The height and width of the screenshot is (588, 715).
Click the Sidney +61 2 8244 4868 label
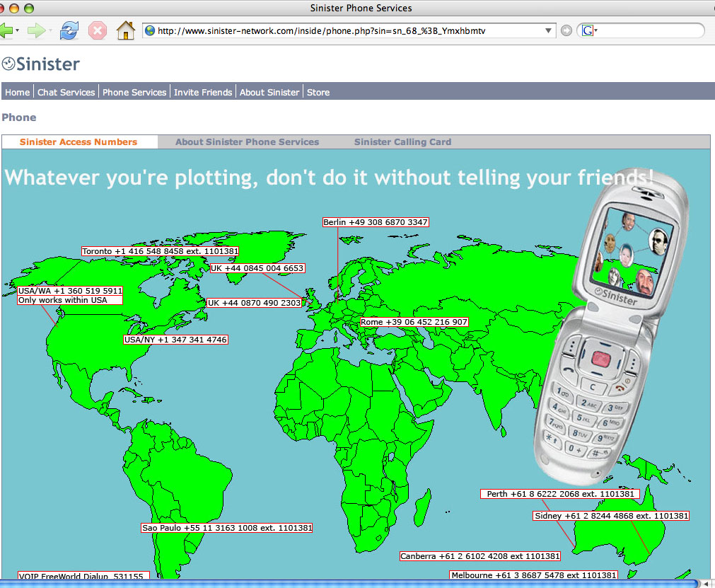tap(611, 515)
